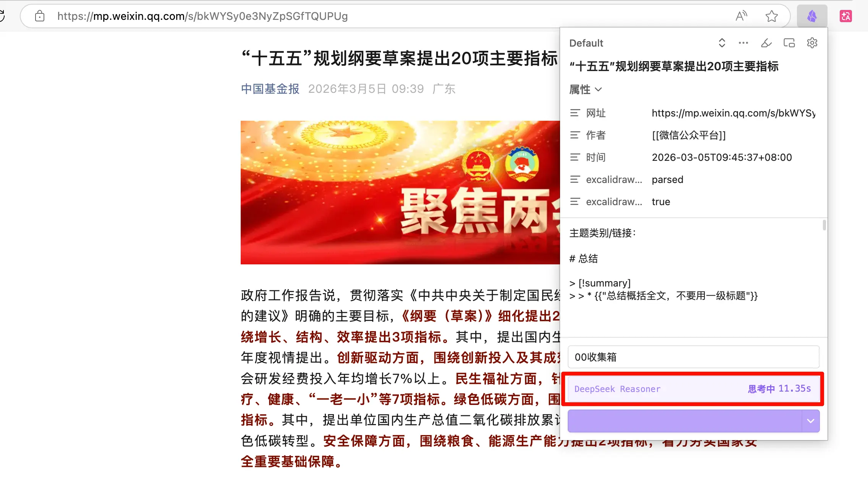Click the 00收集箱 folder path field

(693, 357)
